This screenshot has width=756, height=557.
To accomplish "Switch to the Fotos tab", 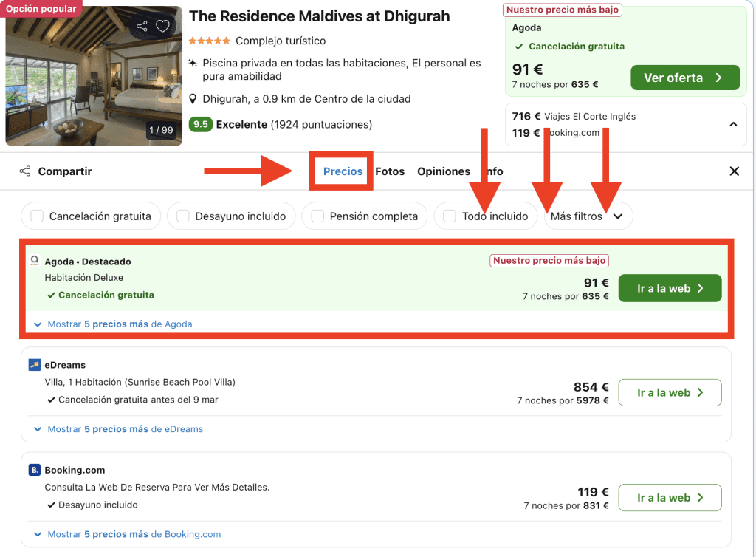I will 390,171.
